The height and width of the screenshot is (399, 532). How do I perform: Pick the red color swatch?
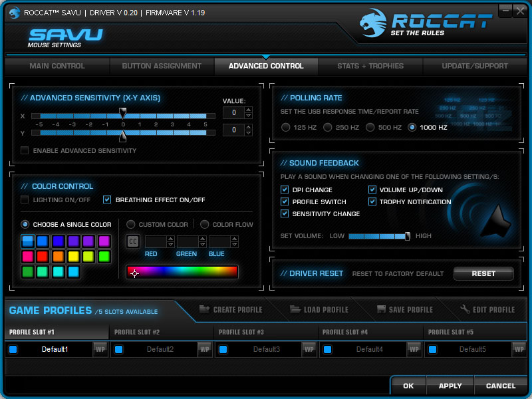(x=43, y=257)
